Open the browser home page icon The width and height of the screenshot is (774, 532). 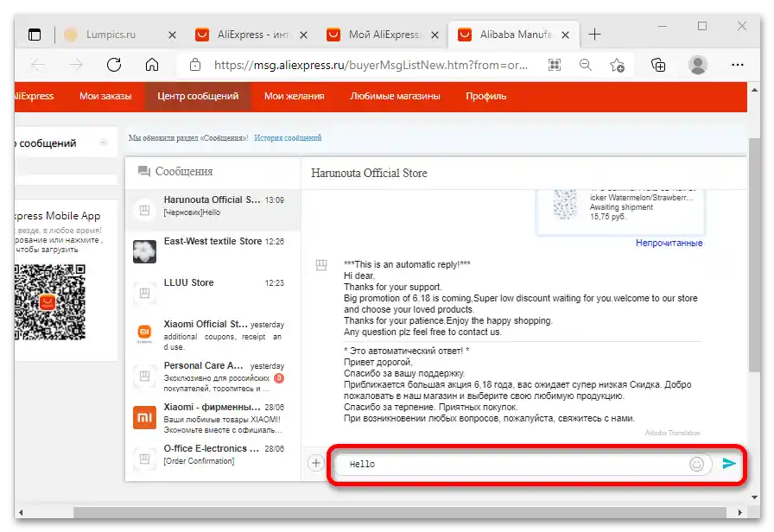tap(152, 65)
